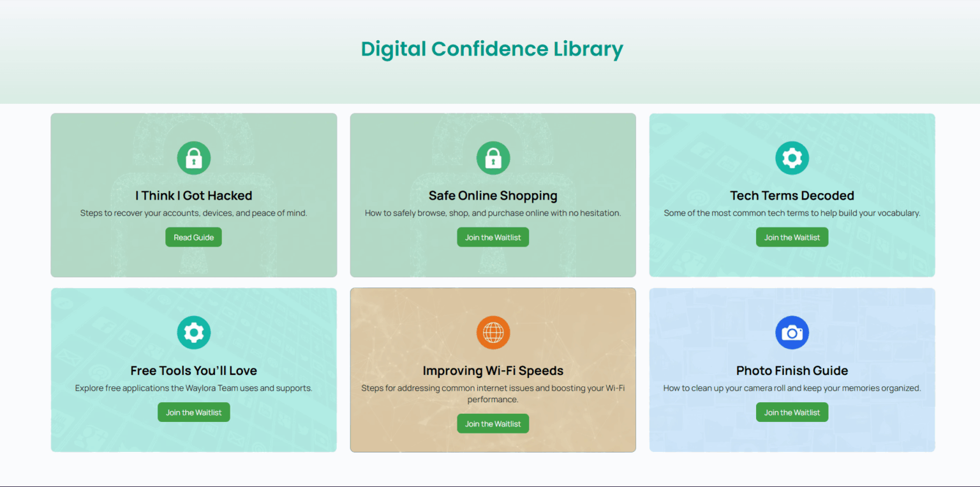Viewport: 980px width, 487px height.
Task: Select the Safe Online Shopping title
Action: click(493, 196)
